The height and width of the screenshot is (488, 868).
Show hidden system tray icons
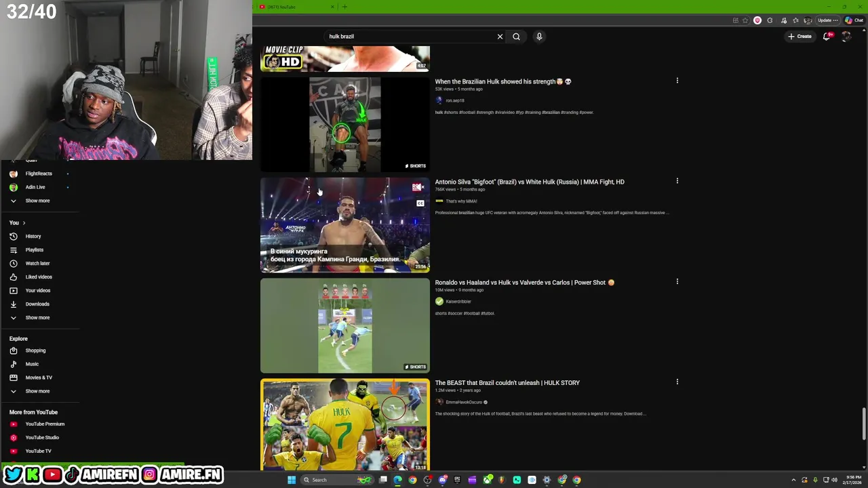(x=793, y=480)
